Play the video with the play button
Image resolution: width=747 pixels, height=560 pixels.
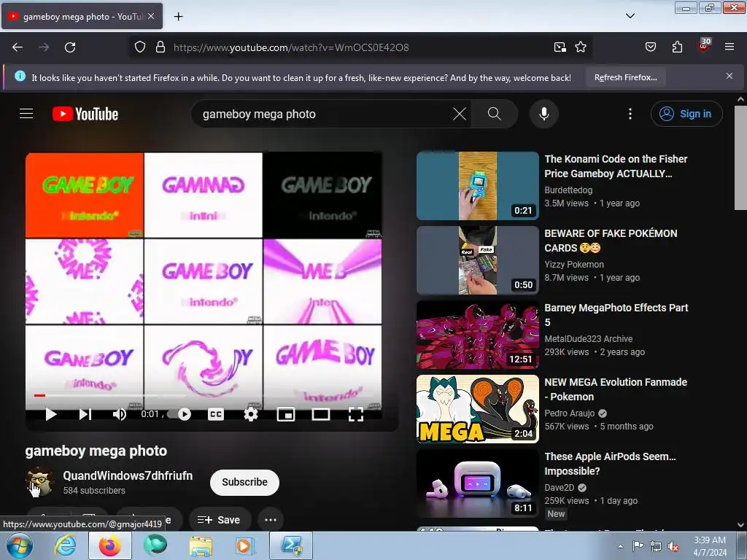51,414
